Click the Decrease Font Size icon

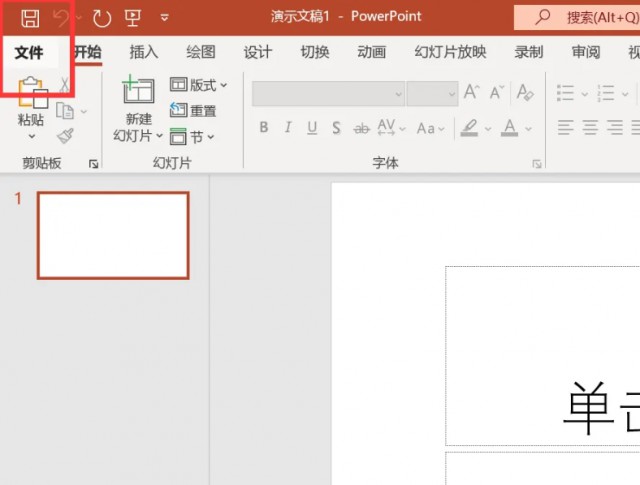[497, 92]
